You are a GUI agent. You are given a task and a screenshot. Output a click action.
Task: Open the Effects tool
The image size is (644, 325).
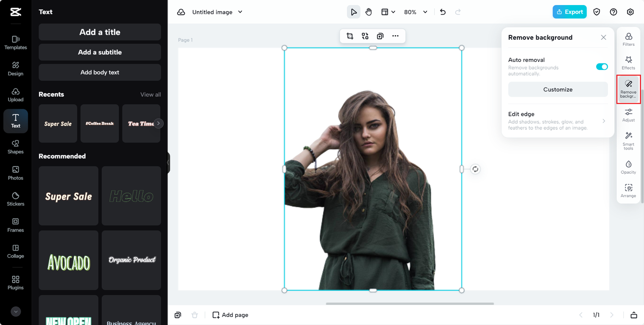tap(628, 63)
